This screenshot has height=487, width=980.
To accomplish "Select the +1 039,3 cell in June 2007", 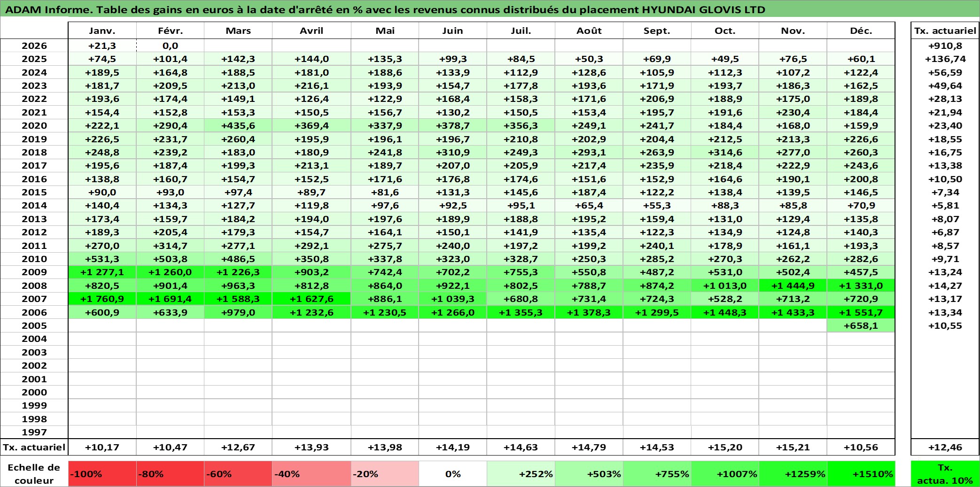I will [x=452, y=299].
